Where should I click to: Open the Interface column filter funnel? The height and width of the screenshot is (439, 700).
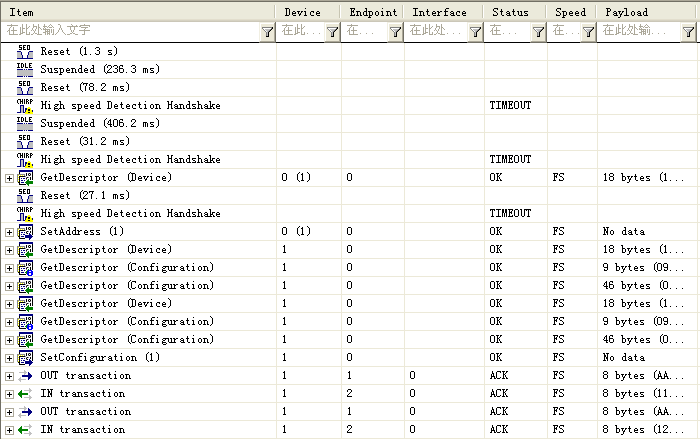475,32
